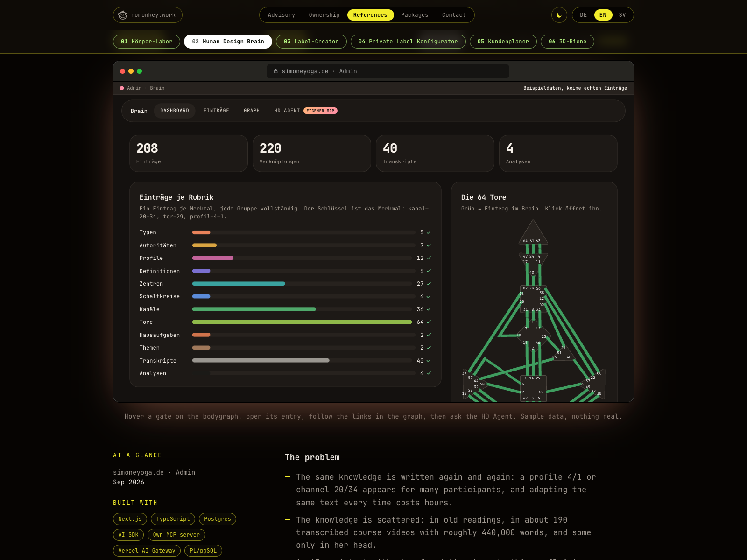Open the 06 3D-Biene tab
Viewport: 747px width, 560px height.
(x=567, y=42)
